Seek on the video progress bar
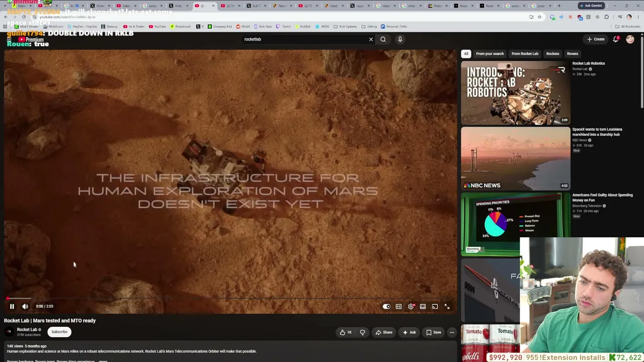Viewport: 644px width, 362px height. pos(229,298)
